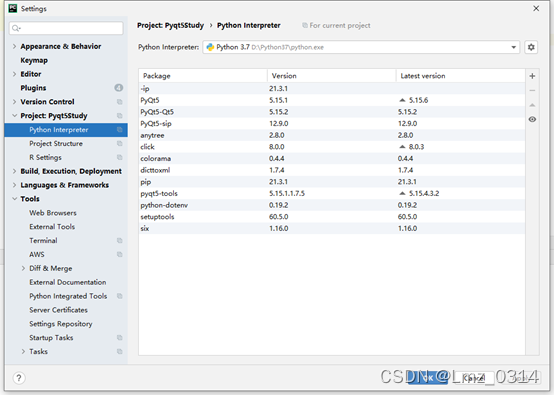
Task: Open Project Structure settings
Action: point(56,143)
